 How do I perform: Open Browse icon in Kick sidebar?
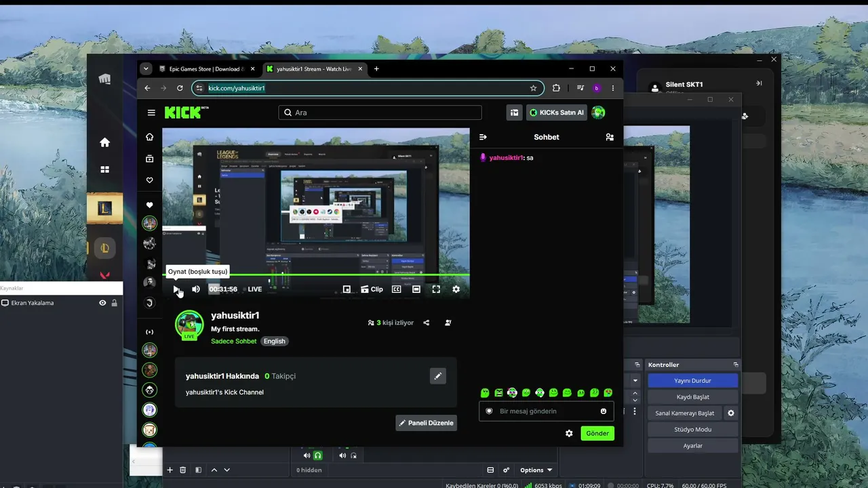point(150,159)
